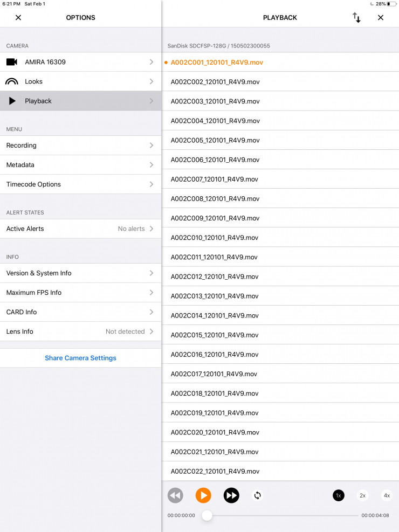This screenshot has height=532, width=399.
Task: Close the Playback panel
Action: click(381, 18)
